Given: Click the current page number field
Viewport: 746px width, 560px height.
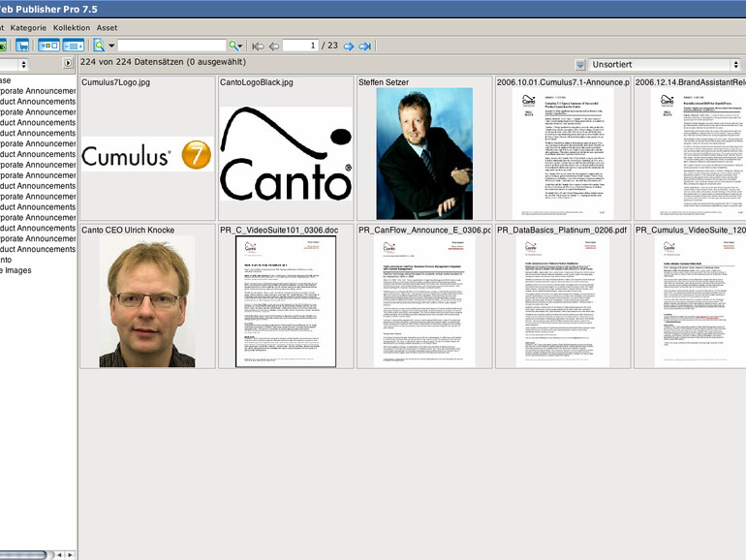Looking at the screenshot, I should coord(300,46).
